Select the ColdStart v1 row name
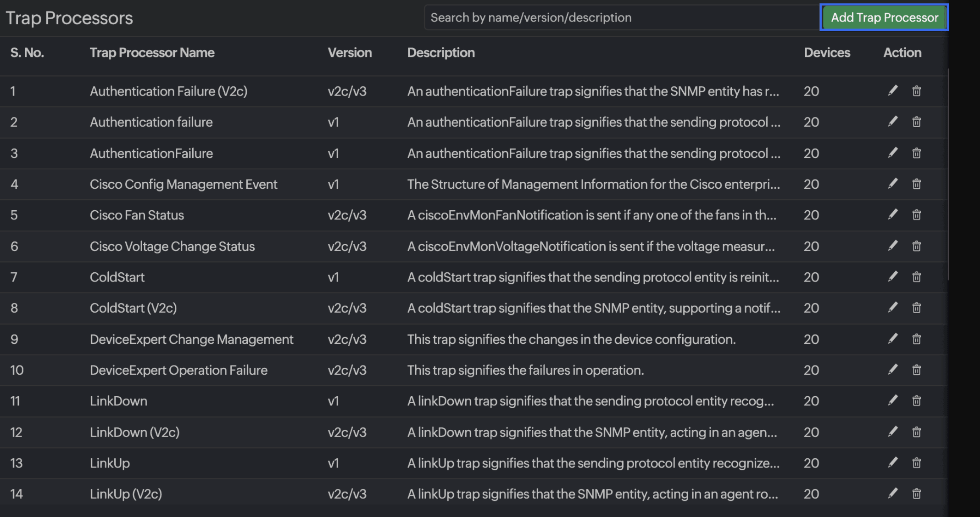This screenshot has width=980, height=517. 117,277
